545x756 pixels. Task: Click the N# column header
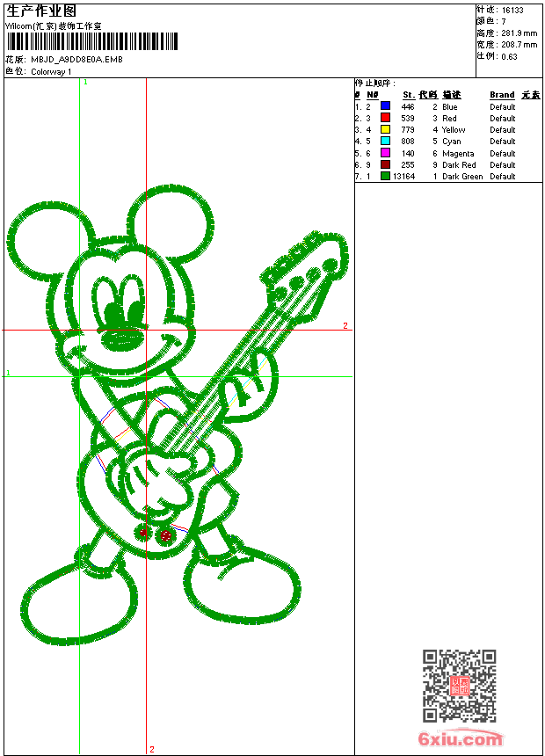(x=373, y=95)
